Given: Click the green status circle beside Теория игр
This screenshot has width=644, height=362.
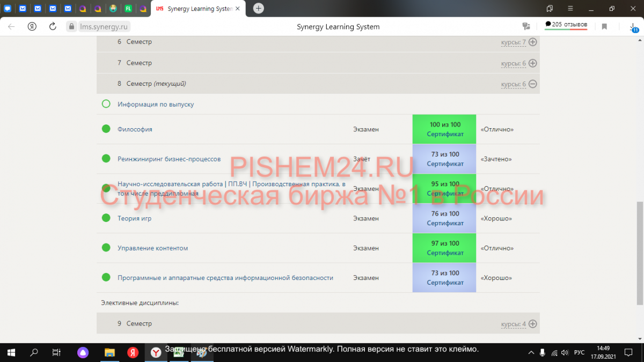Looking at the screenshot, I should pos(106,218).
